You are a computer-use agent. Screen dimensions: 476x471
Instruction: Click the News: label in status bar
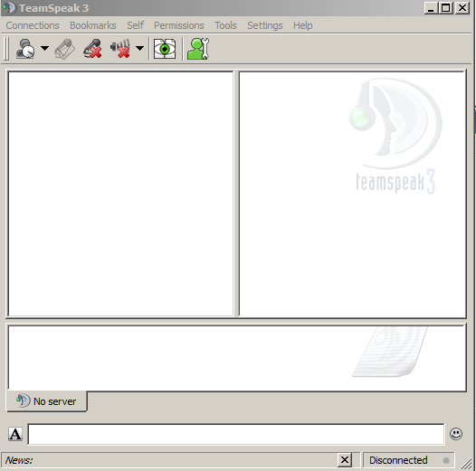(x=19, y=460)
